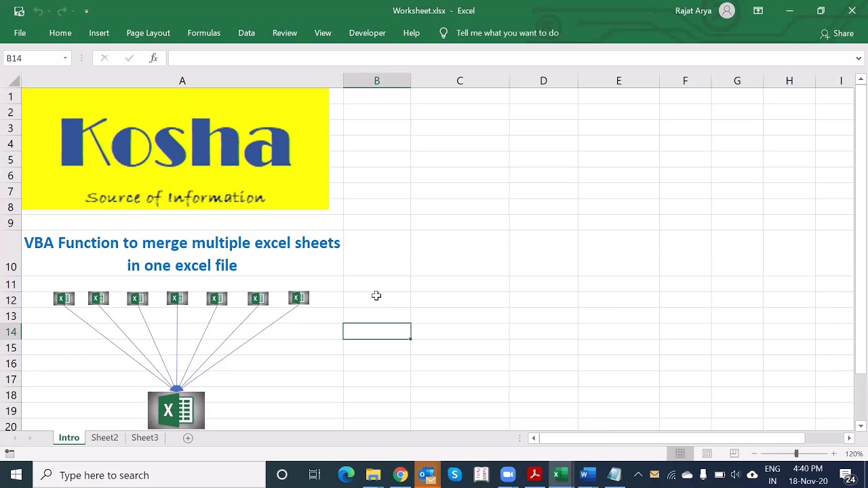The image size is (868, 488).
Task: Click the zoom slider handle
Action: (796, 453)
